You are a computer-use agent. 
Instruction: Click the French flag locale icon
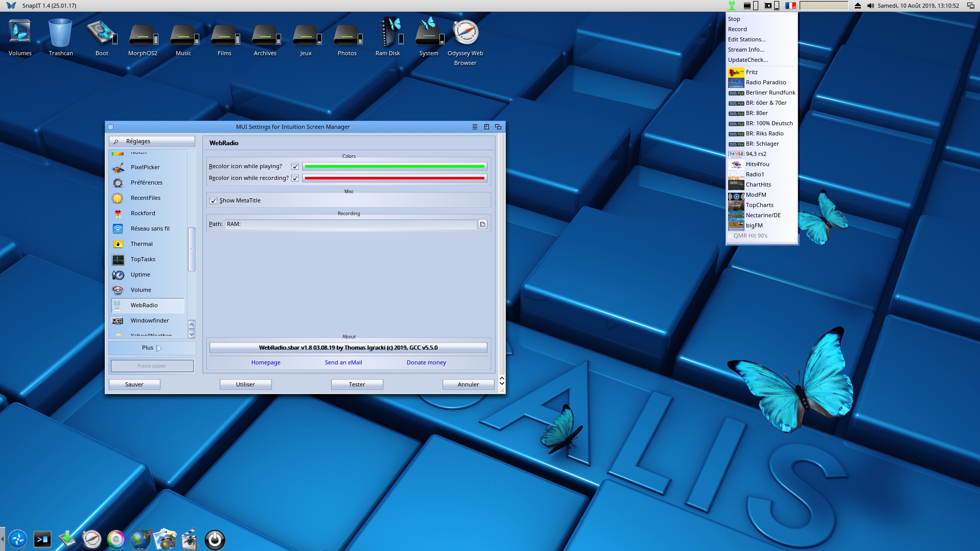coord(790,6)
